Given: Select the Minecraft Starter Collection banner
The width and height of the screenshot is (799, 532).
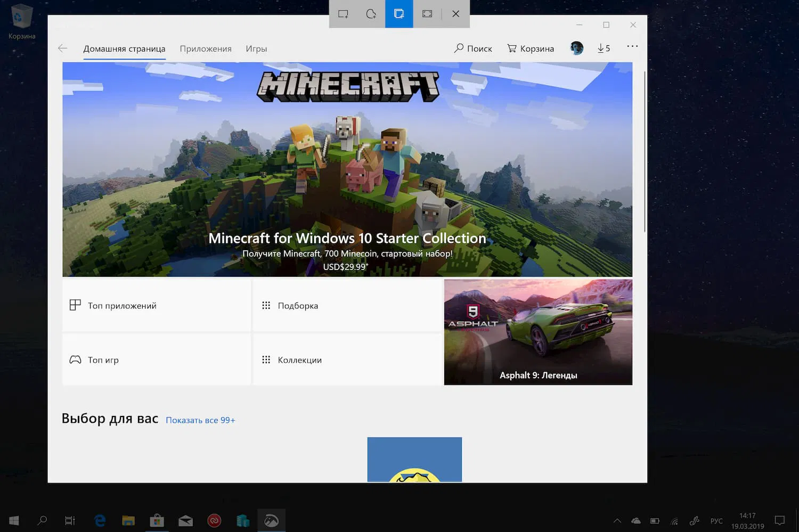Looking at the screenshot, I should (x=347, y=169).
